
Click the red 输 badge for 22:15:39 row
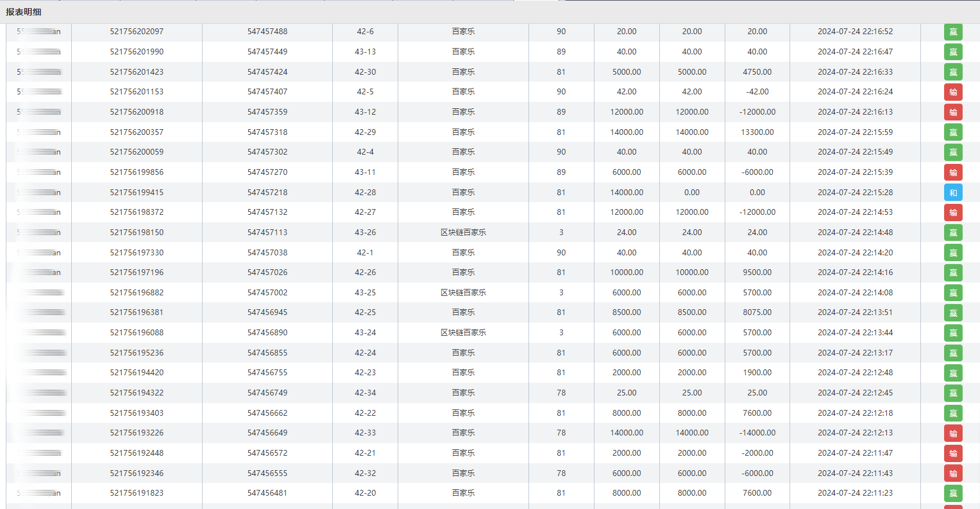[953, 173]
